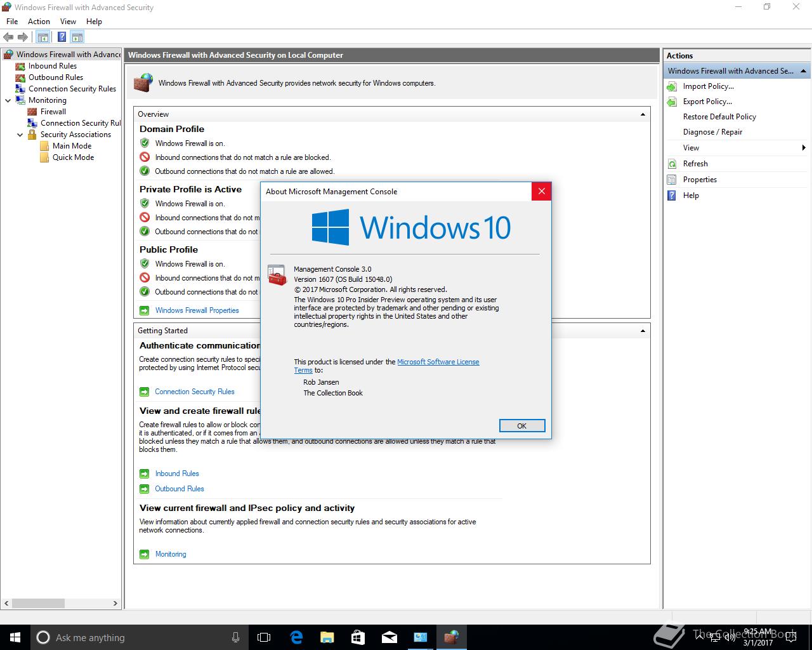812x650 pixels.
Task: Select Outbound Rules in console tree
Action: 56,77
